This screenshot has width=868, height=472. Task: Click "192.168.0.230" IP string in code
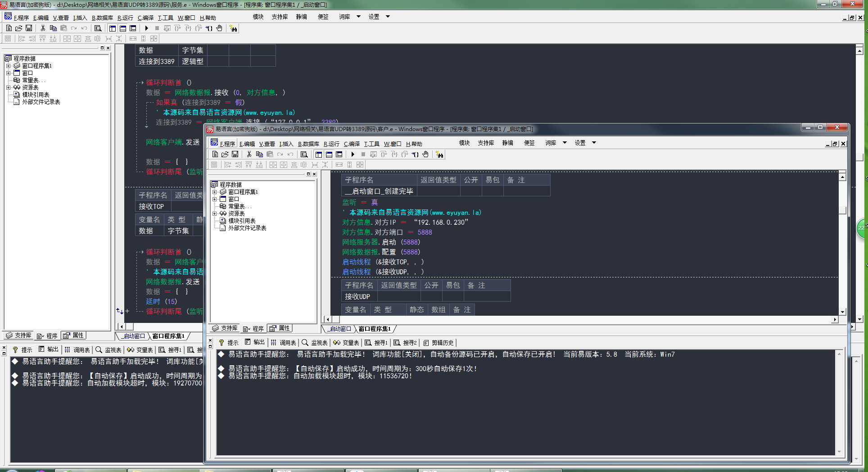click(441, 222)
